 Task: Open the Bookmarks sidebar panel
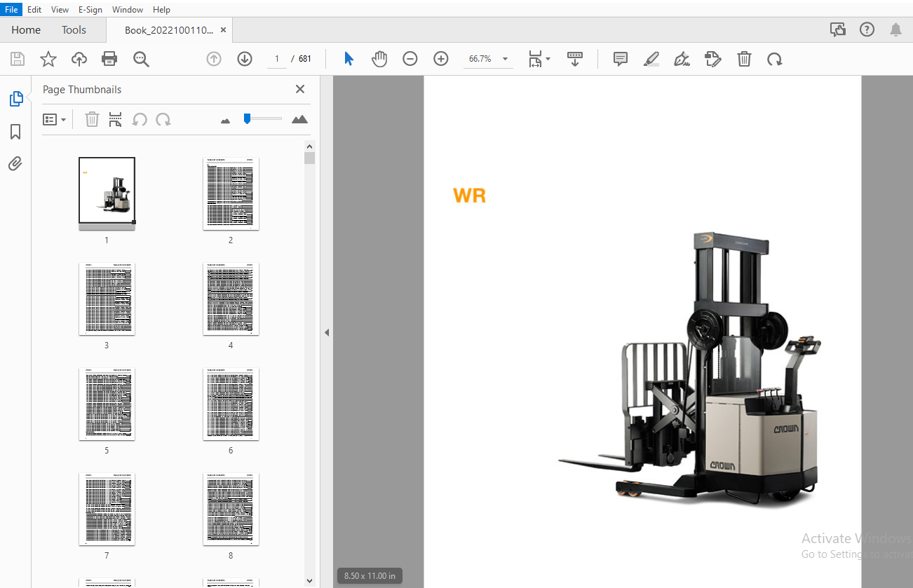(x=15, y=132)
